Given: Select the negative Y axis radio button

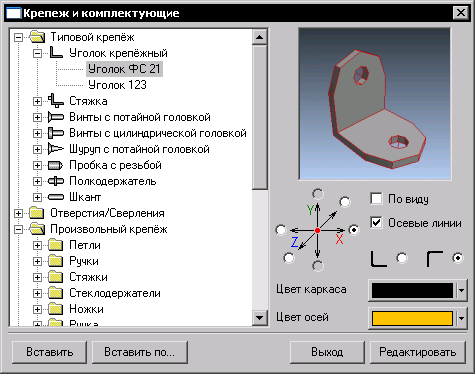Looking at the screenshot, I should tap(318, 266).
